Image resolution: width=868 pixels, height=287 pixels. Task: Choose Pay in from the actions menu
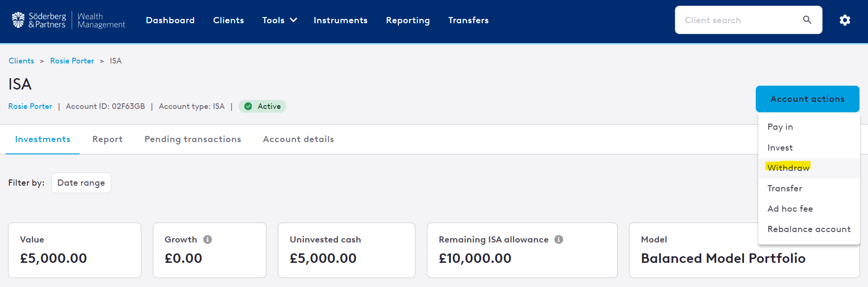pos(780,127)
